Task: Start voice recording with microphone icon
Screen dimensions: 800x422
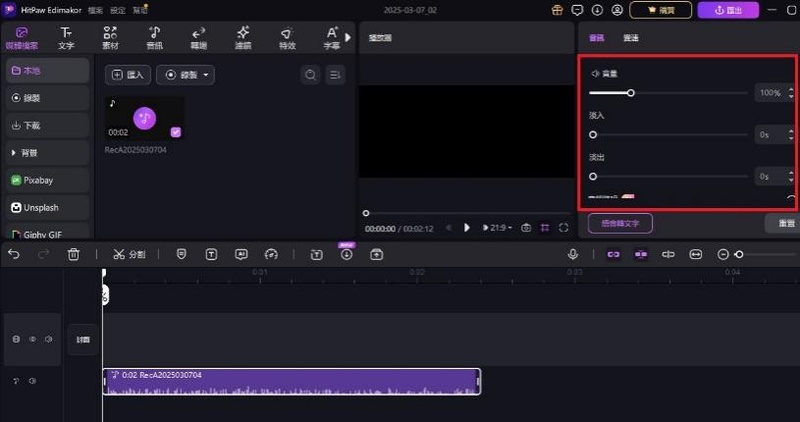Action: (572, 254)
